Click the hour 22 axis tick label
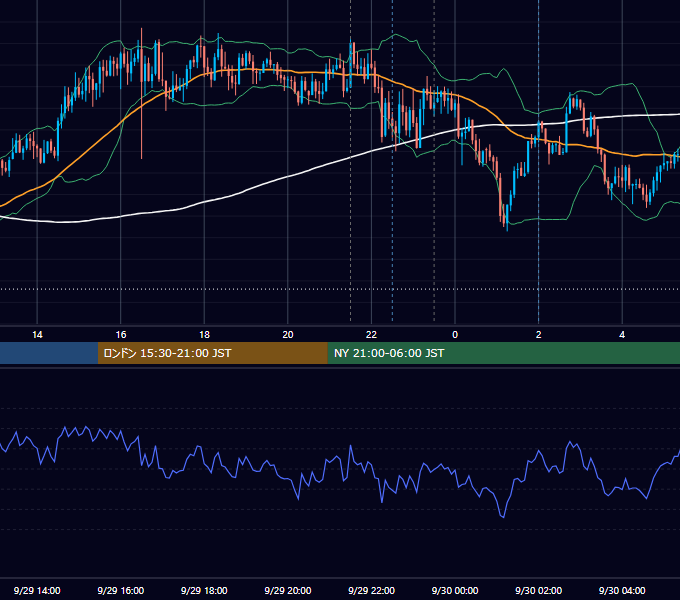680x600 pixels. [371, 335]
